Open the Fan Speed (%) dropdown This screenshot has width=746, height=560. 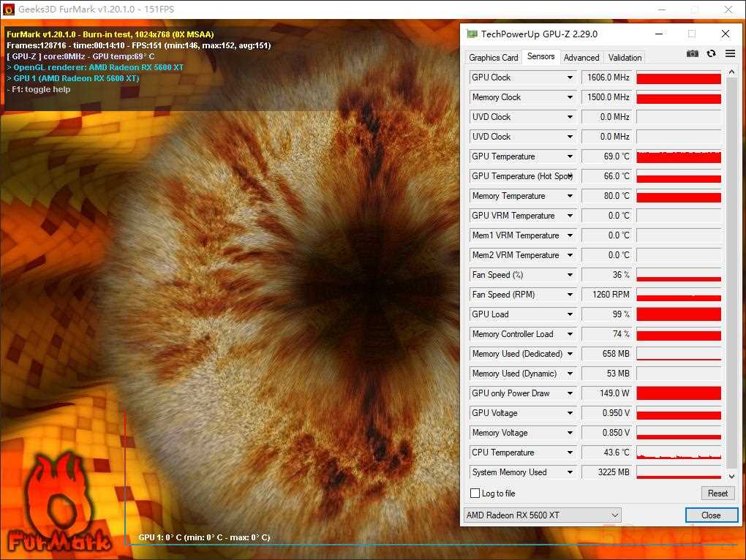(570, 275)
